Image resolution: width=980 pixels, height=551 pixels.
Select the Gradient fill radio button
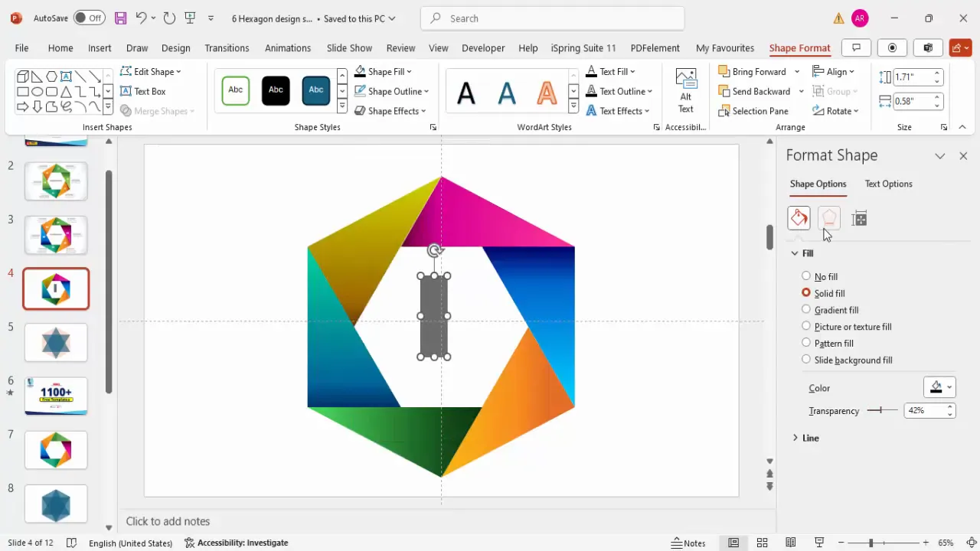[x=806, y=310]
